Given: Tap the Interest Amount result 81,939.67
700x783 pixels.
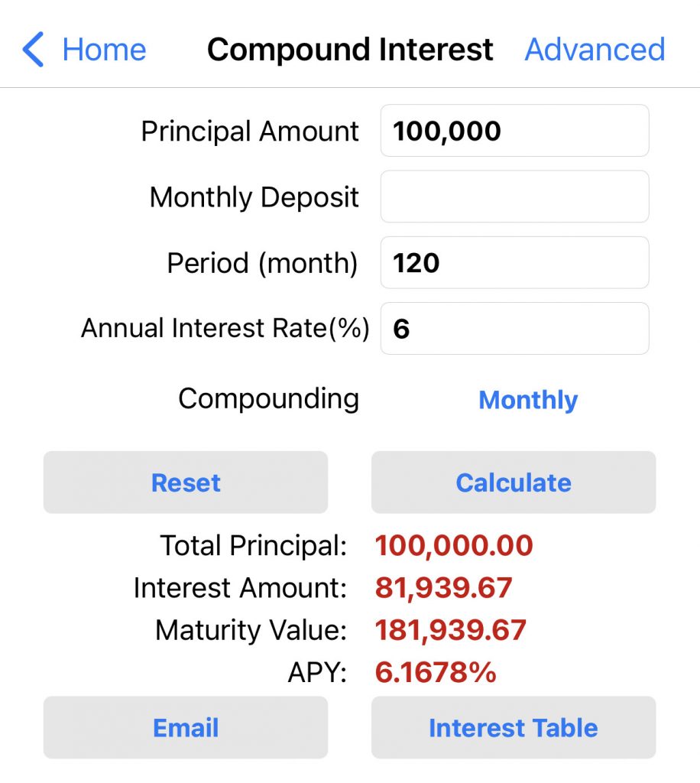Looking at the screenshot, I should click(443, 588).
